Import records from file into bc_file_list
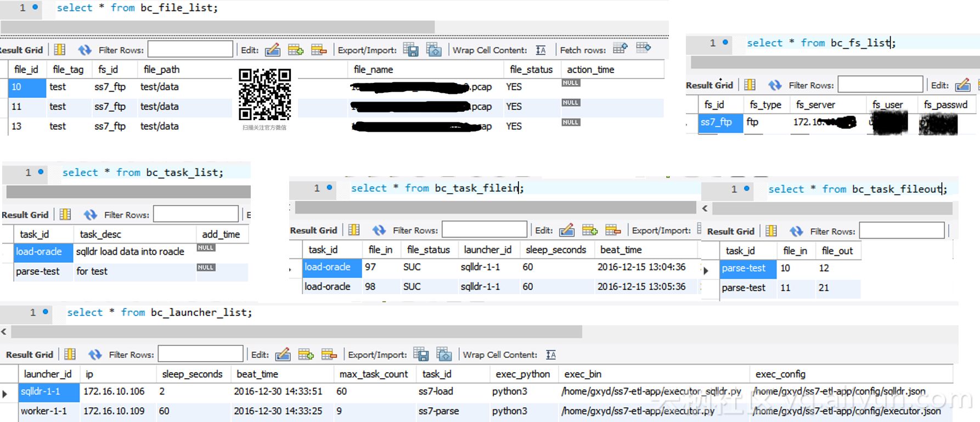 pyautogui.click(x=433, y=50)
